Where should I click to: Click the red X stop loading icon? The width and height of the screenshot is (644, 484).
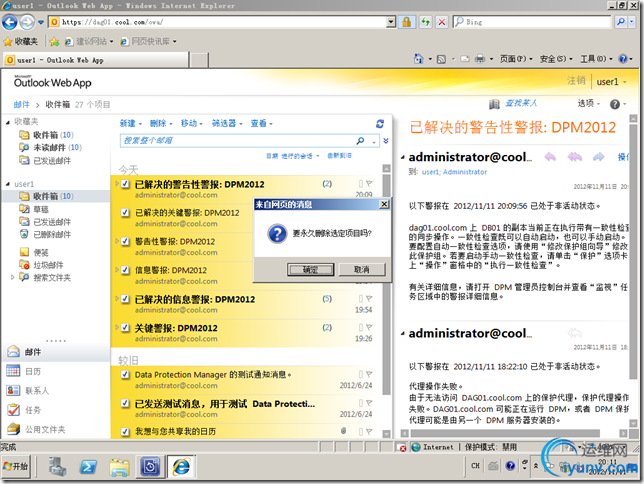(x=442, y=22)
